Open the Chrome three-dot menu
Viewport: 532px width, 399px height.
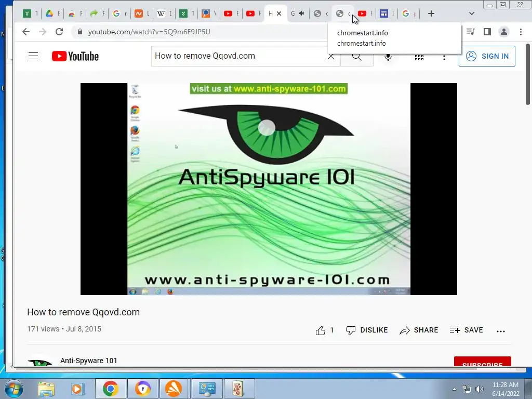(521, 32)
